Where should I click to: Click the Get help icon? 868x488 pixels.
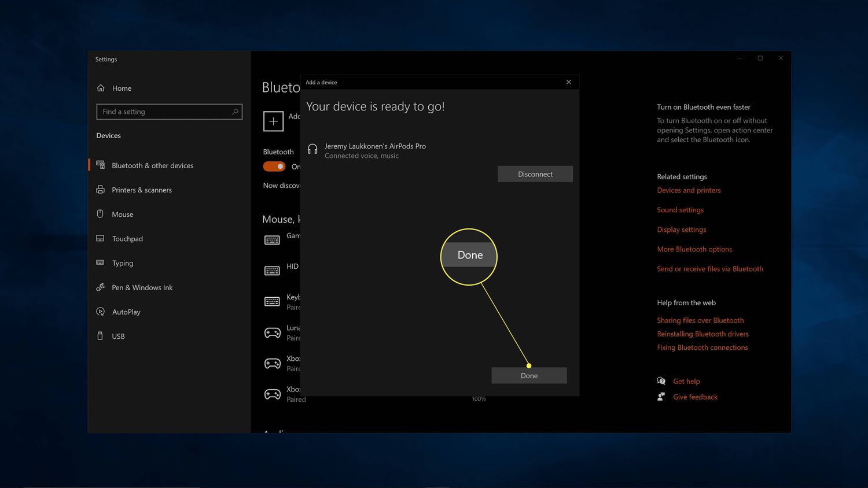point(661,381)
